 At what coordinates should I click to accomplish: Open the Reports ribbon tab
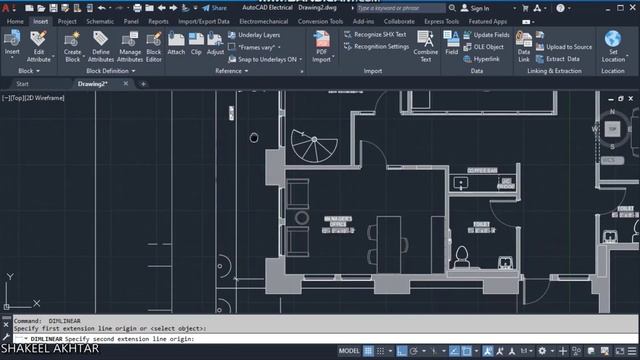pyautogui.click(x=158, y=22)
